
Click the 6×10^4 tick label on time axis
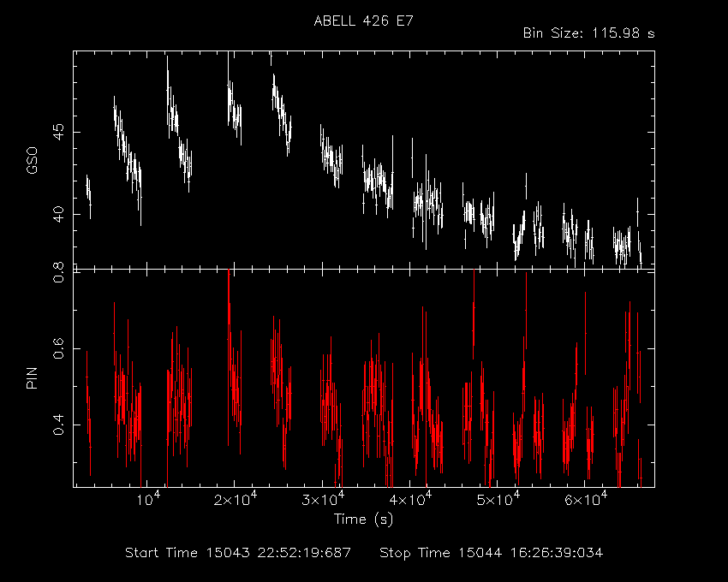(x=586, y=499)
